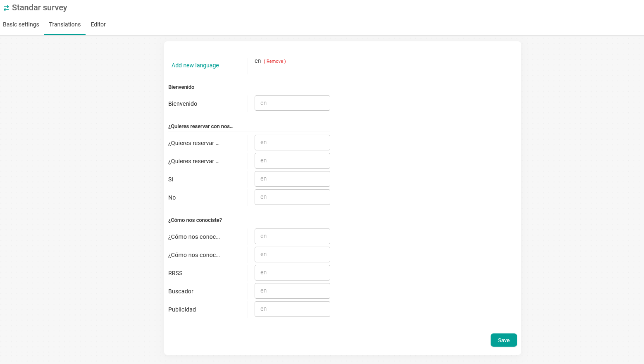Click the ¿Cómo nos conociste? section heading
This screenshot has width=644, height=364.
[195, 220]
